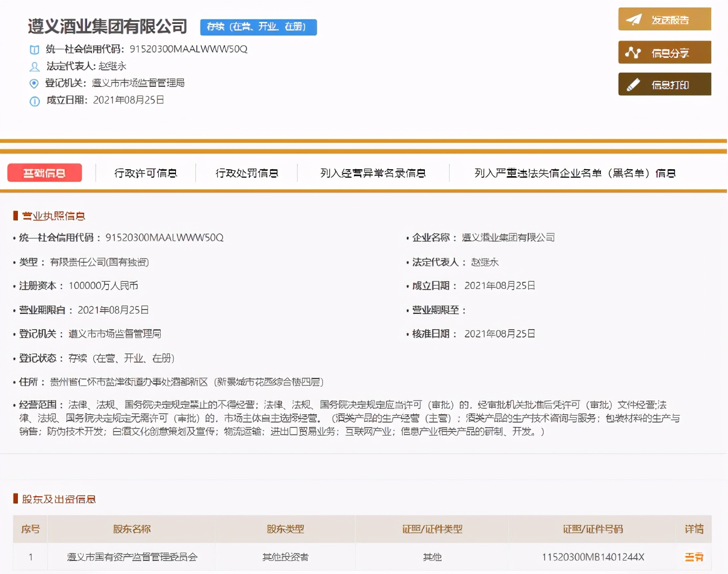The height and width of the screenshot is (574, 728).
Task: Click the pencil print icon
Action: [x=633, y=85]
